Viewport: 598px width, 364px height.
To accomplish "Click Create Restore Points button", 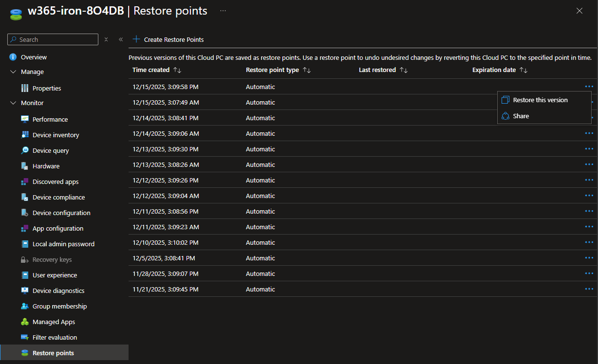I will coord(168,39).
